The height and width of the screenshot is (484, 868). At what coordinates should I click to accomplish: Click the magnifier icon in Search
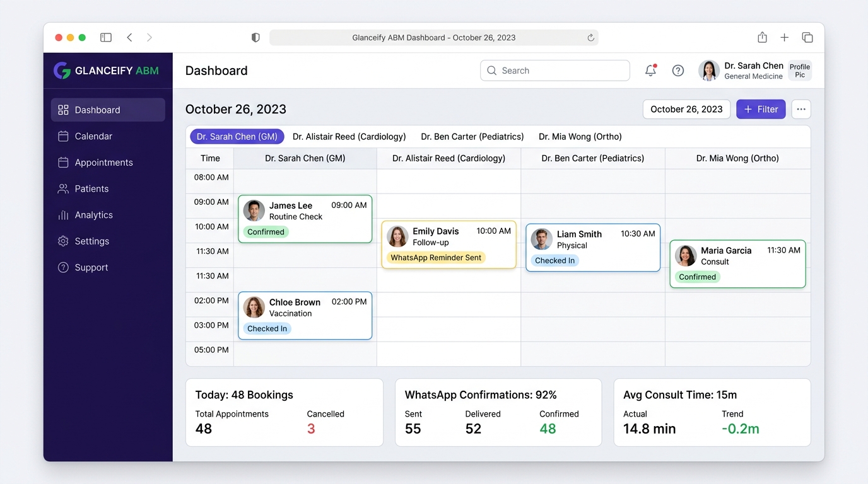492,71
